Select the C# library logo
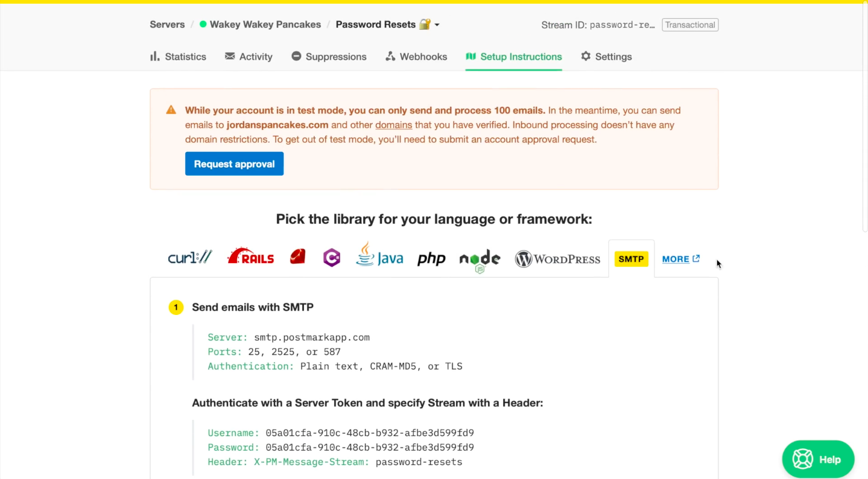Viewport: 868px width, 479px height. [x=332, y=258]
